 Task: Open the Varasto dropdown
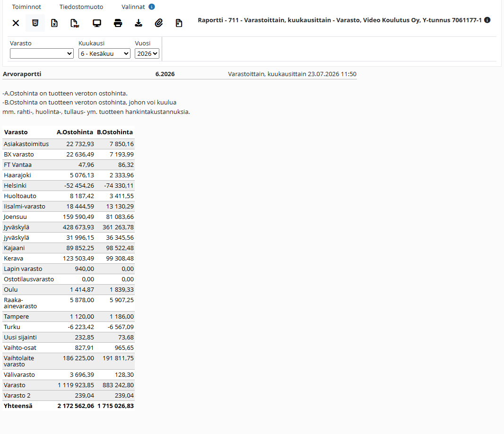tap(42, 54)
